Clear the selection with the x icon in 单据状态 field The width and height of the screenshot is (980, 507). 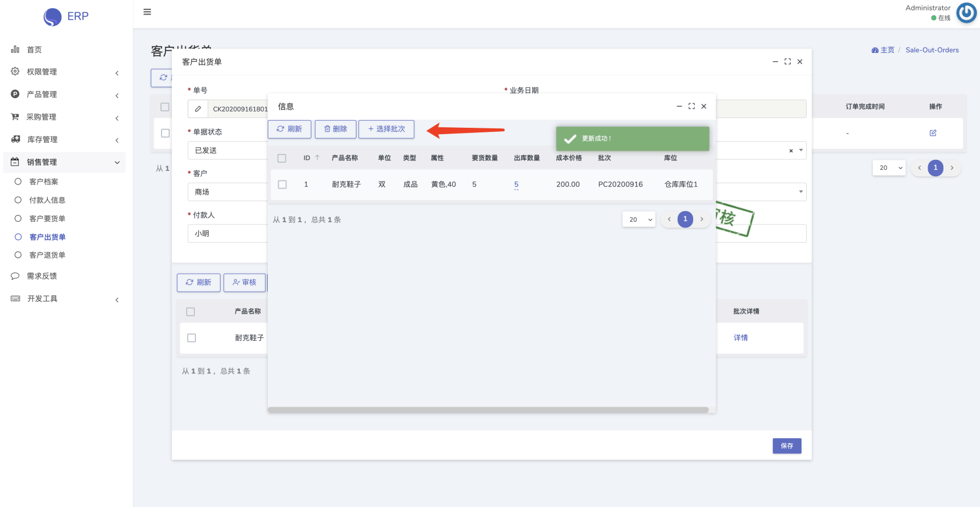pyautogui.click(x=791, y=151)
